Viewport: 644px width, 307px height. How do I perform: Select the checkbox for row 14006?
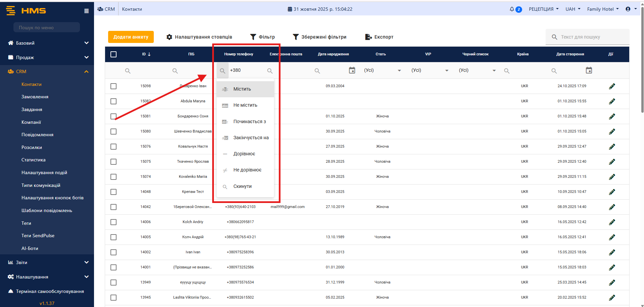[x=113, y=222]
